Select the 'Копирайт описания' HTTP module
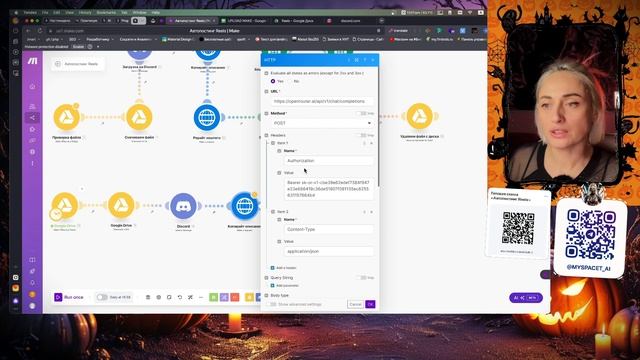 [244, 206]
